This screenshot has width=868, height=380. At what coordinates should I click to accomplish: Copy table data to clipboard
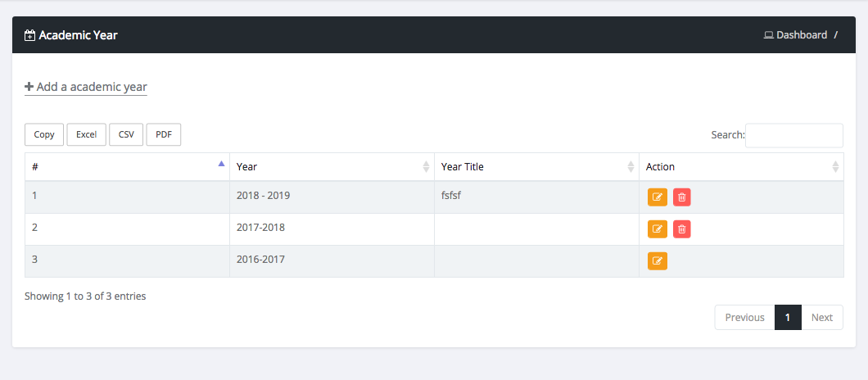point(44,135)
